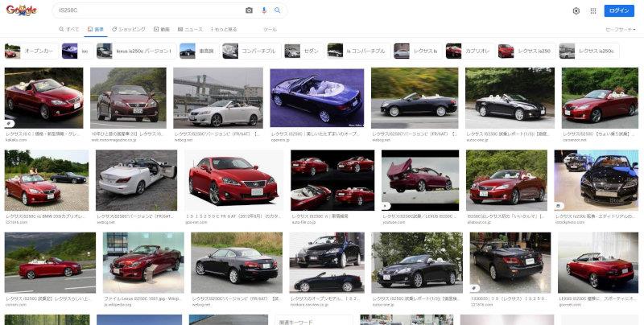644x325 pixels.
Task: Click the youtube.com source link
Action: [394, 222]
